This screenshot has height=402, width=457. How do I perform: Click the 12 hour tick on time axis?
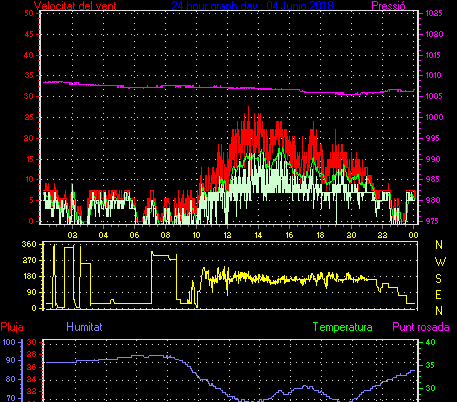227,235
